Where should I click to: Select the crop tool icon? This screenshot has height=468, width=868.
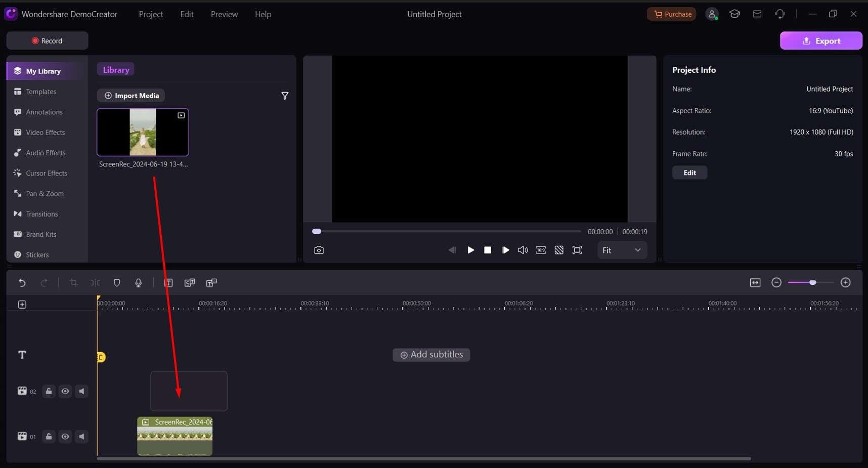click(x=73, y=283)
